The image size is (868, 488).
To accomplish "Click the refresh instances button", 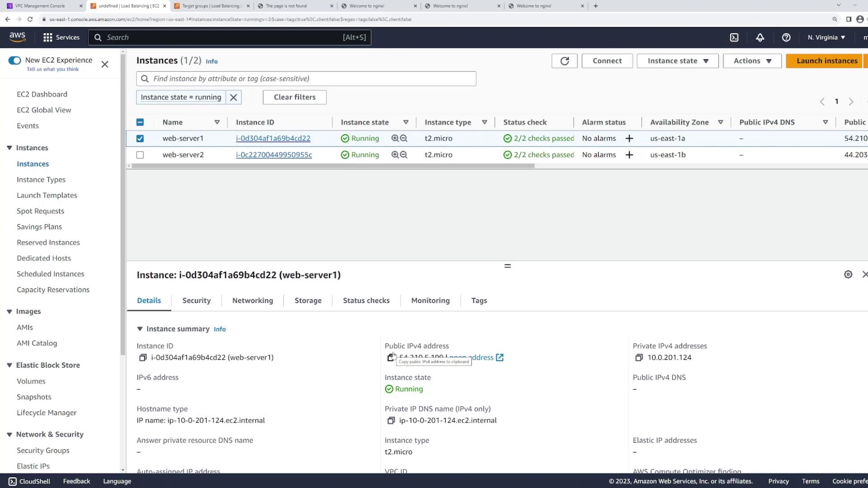I will 564,61.
